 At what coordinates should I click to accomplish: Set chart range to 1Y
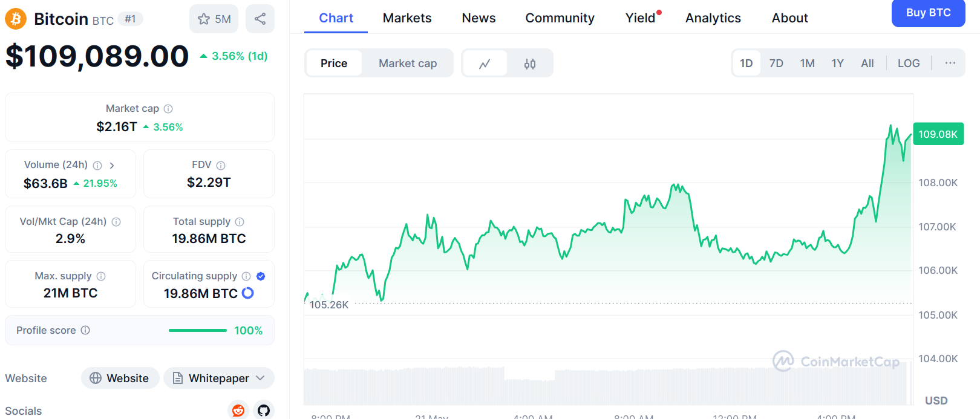click(x=838, y=63)
